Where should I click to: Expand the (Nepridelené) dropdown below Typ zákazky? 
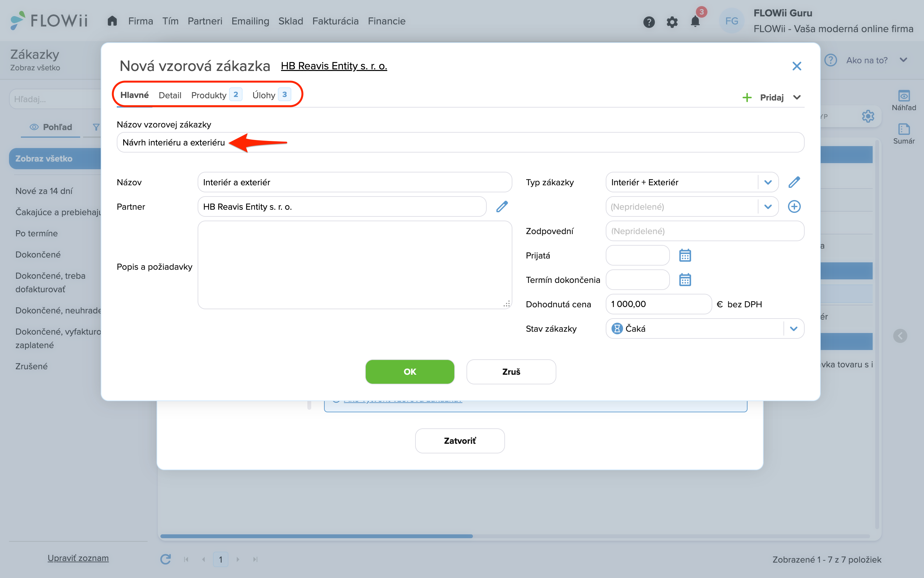(x=768, y=206)
